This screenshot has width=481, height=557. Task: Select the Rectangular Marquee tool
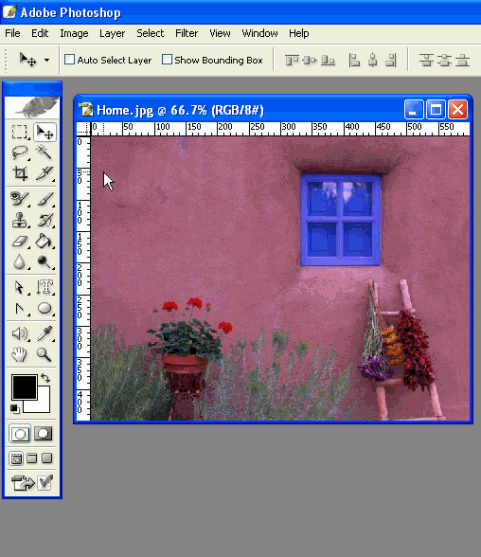click(20, 132)
